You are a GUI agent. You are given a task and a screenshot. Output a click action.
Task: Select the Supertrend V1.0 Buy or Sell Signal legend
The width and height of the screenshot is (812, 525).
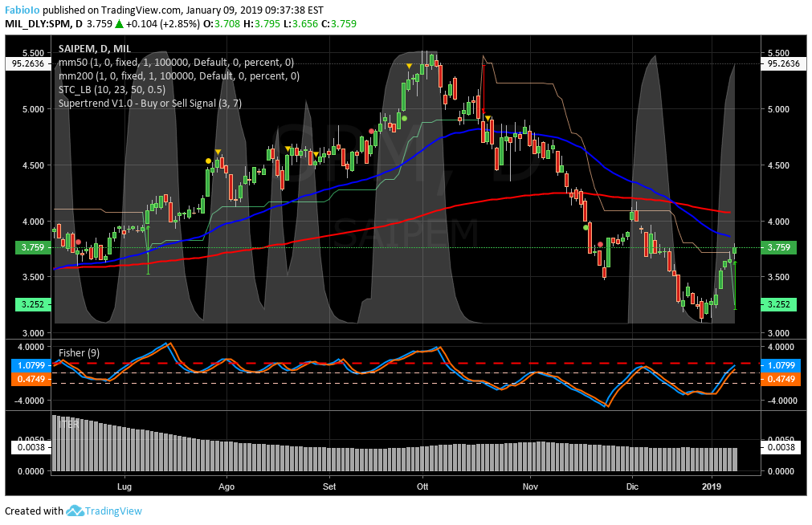[x=150, y=103]
